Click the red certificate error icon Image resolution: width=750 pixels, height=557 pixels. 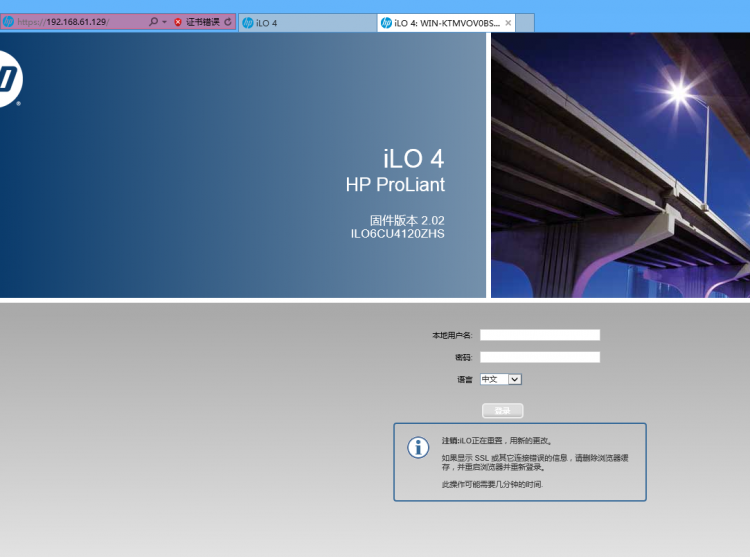coord(178,22)
